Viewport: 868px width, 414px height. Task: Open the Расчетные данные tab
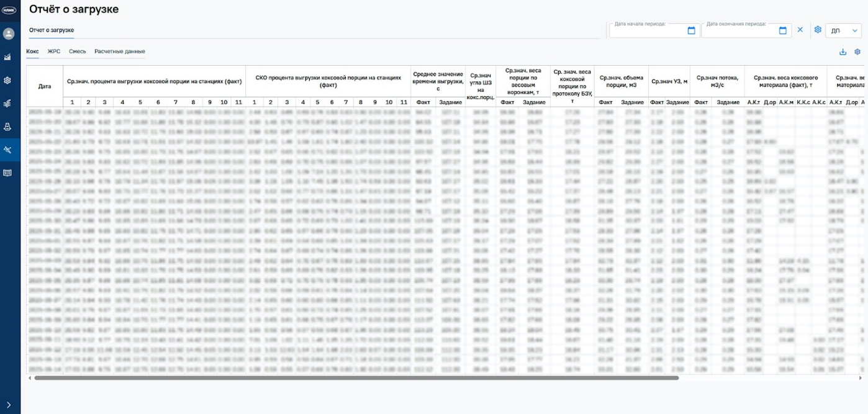tap(120, 52)
